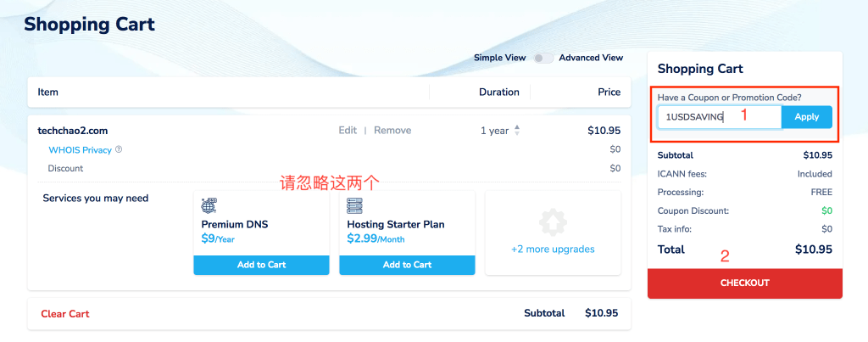Open the WHOIS Privacy link
The height and width of the screenshot is (342, 868).
(81, 149)
